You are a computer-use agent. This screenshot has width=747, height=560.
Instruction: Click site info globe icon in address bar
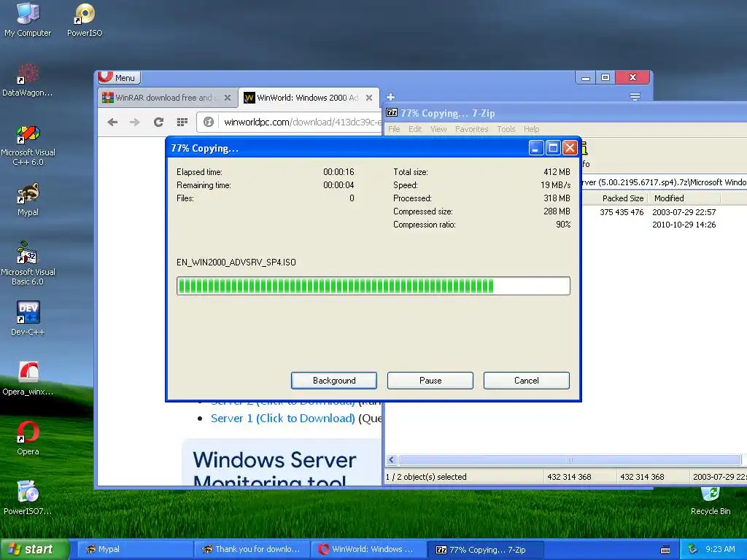pyautogui.click(x=209, y=122)
